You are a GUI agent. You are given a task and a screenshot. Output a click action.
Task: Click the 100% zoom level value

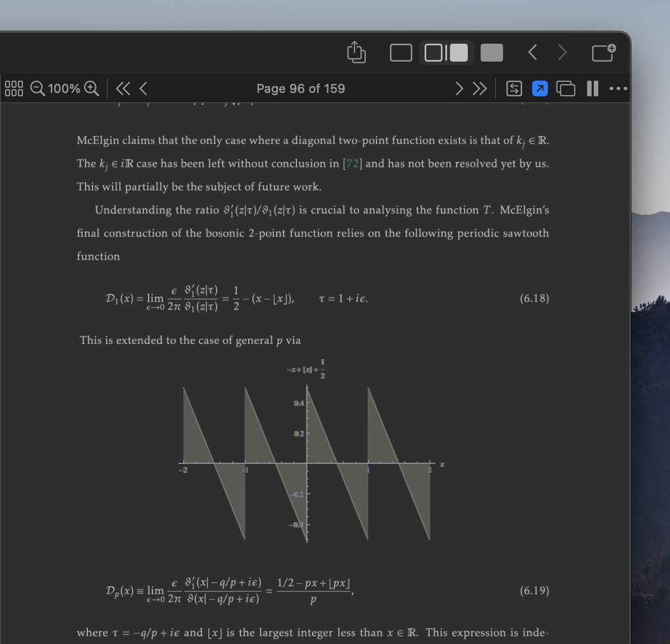point(64,88)
